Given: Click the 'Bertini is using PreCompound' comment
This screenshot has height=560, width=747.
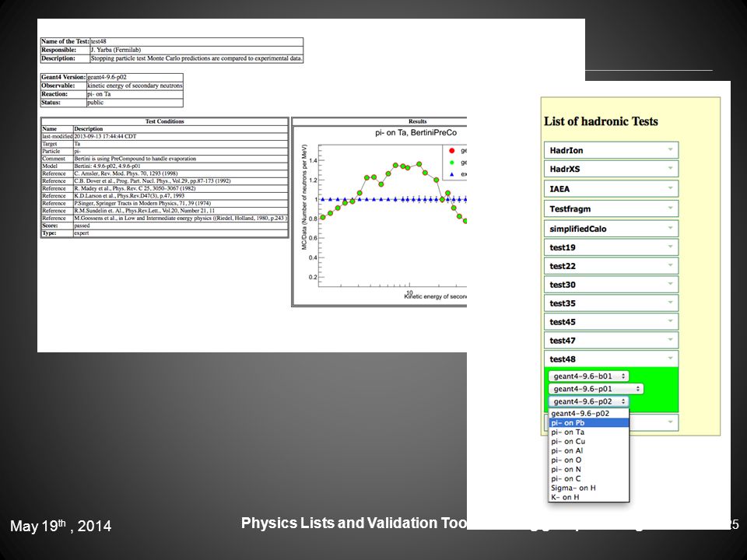Looking at the screenshot, I should (180, 159).
